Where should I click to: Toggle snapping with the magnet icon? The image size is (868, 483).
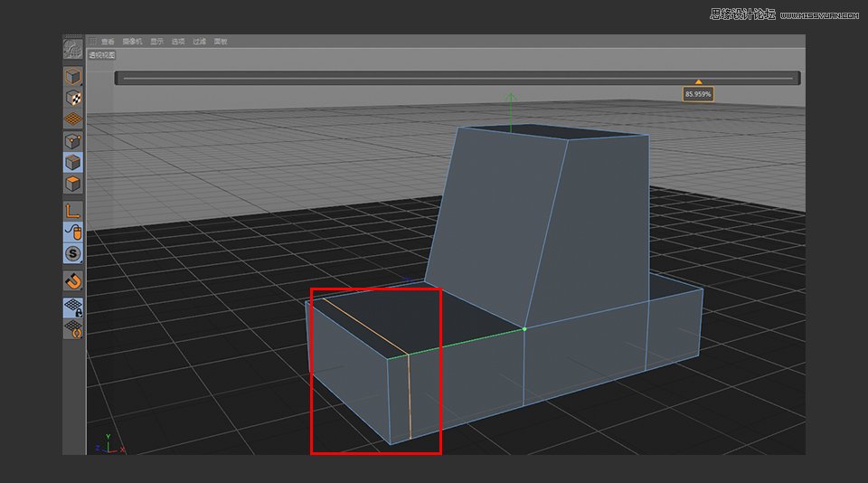tap(73, 280)
